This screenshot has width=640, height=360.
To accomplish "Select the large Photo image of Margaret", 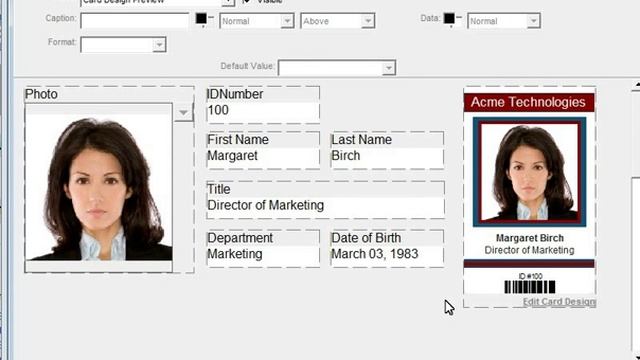I will pos(98,188).
